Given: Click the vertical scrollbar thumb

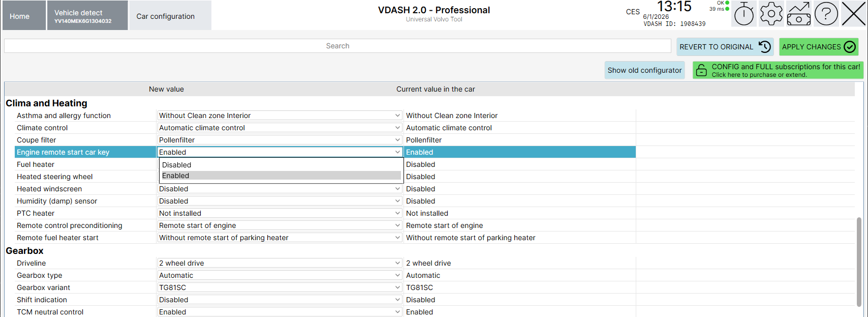Looking at the screenshot, I should [859, 261].
